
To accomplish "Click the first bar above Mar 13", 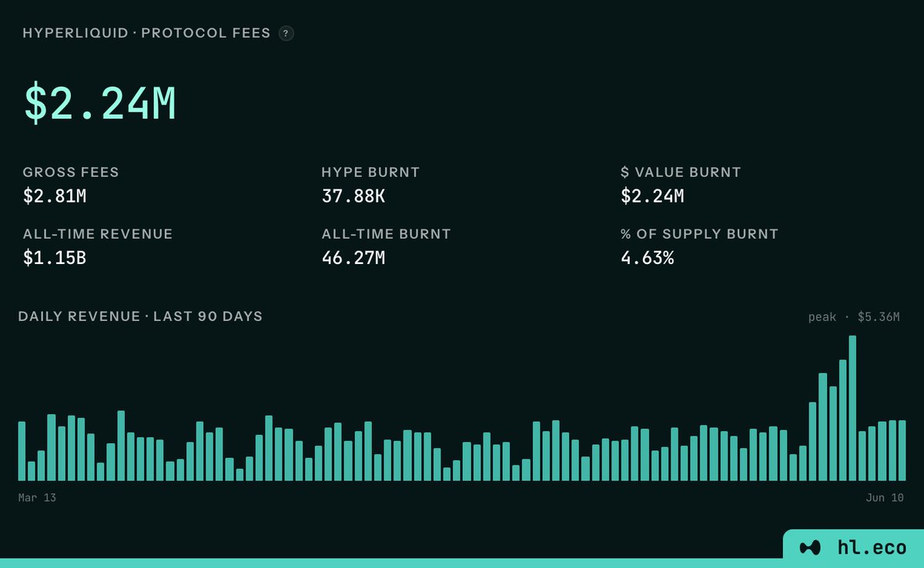I will click(x=22, y=451).
